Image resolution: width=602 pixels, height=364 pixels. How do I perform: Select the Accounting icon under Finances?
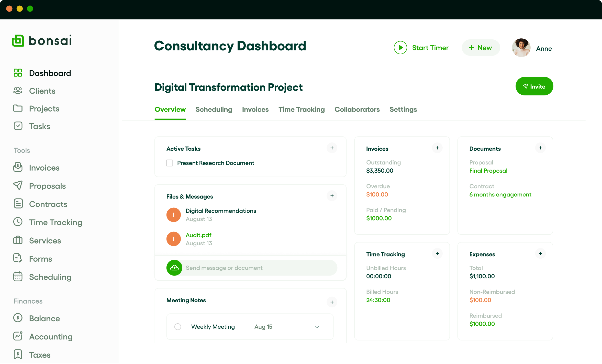(17, 336)
